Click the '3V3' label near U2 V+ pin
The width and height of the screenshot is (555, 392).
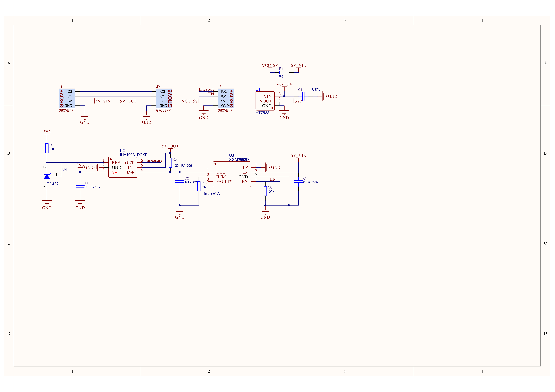pyautogui.click(x=80, y=165)
